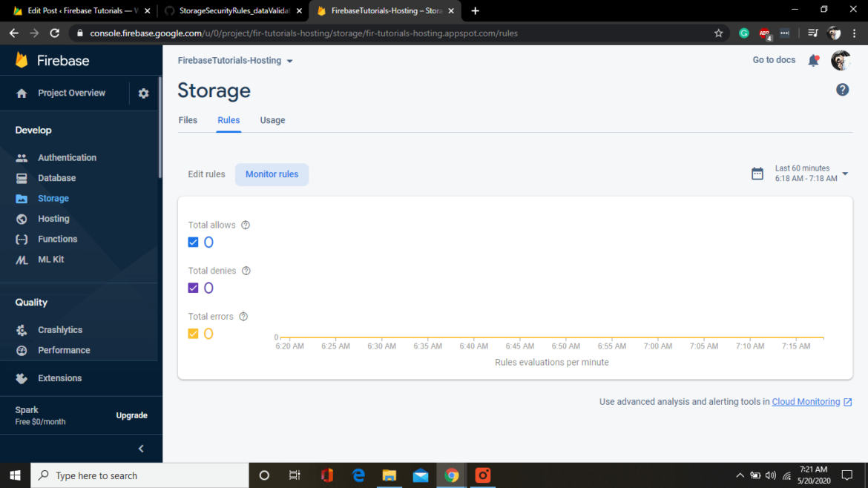Collapse the left sidebar with the chevron
The width and height of the screenshot is (868, 488).
click(x=139, y=448)
